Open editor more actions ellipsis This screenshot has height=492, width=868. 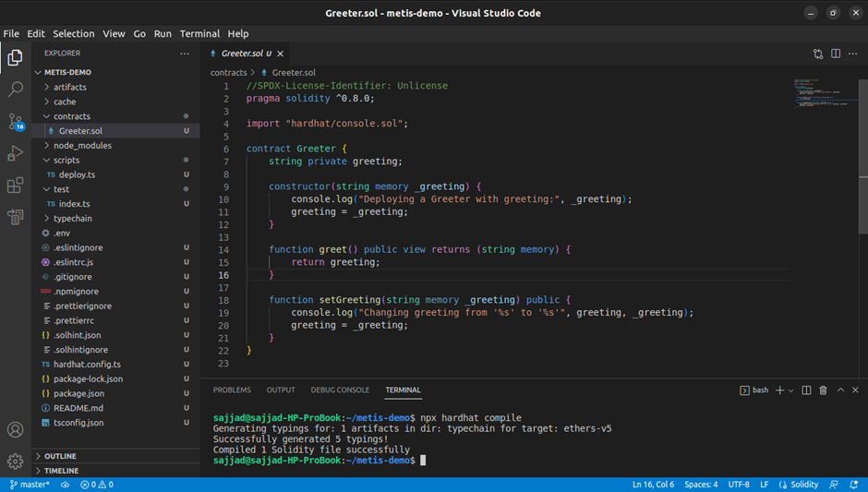click(852, 54)
